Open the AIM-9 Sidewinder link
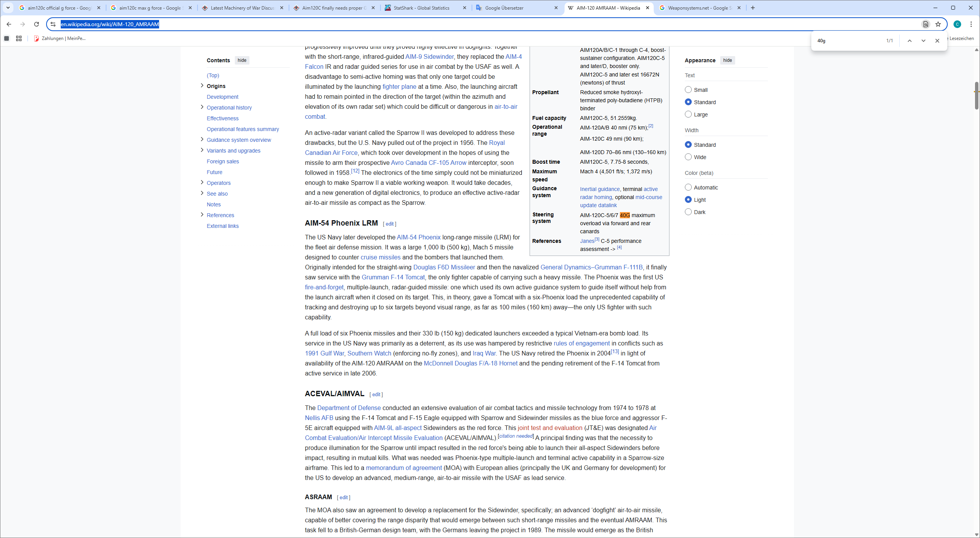The width and height of the screenshot is (980, 538). pyautogui.click(x=429, y=56)
